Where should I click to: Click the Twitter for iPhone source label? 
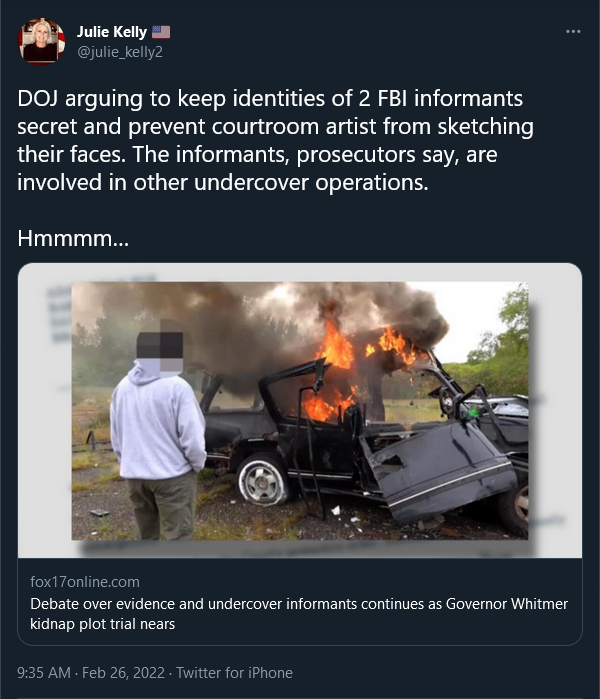(x=234, y=672)
